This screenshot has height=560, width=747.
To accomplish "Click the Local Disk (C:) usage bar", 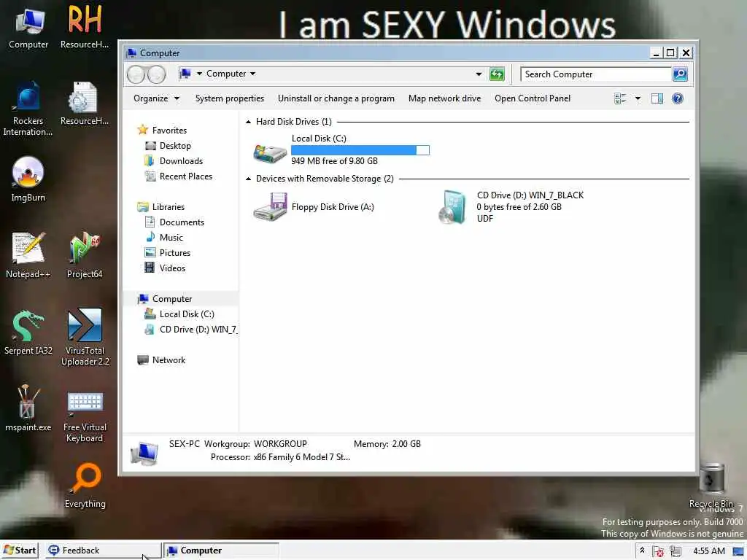I will [360, 150].
